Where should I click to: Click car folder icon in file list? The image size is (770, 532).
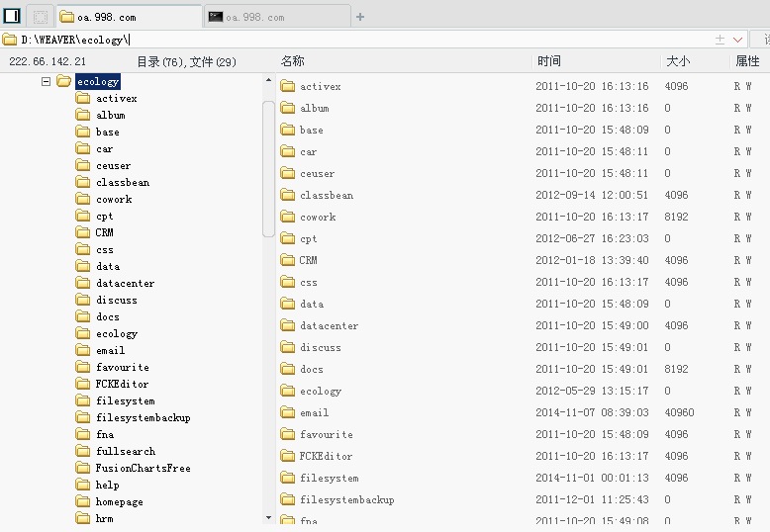click(287, 151)
